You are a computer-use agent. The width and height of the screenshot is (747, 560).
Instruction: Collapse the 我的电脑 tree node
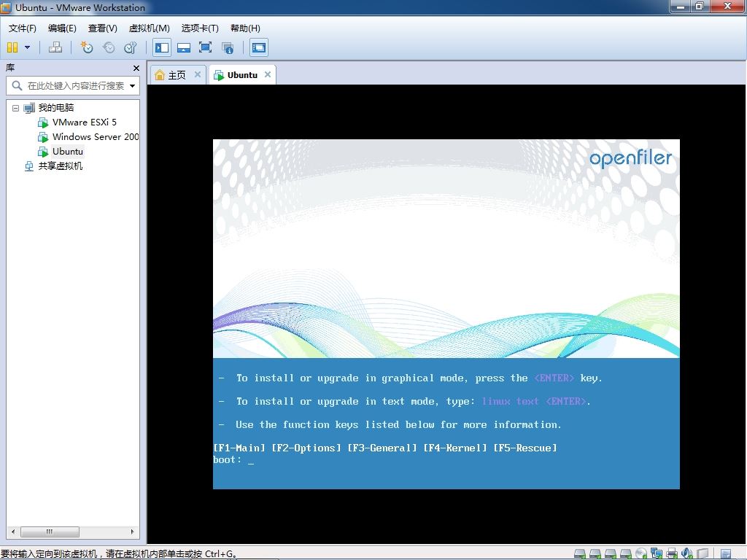pos(16,108)
